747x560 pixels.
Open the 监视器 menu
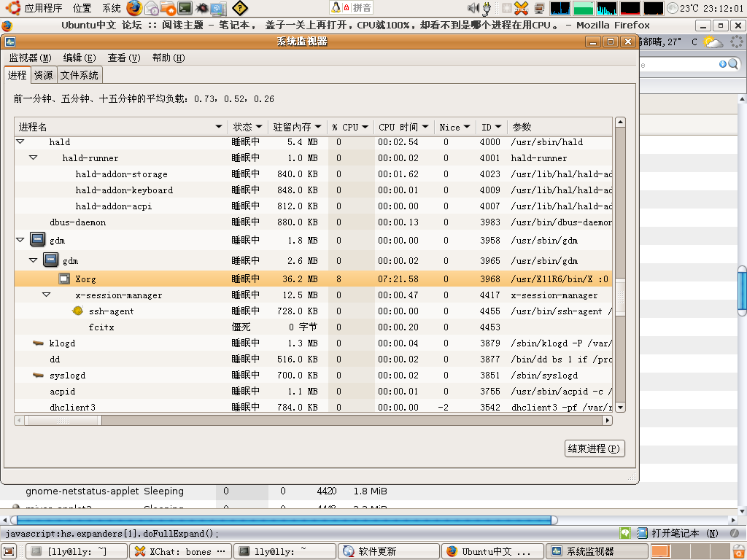coord(31,58)
